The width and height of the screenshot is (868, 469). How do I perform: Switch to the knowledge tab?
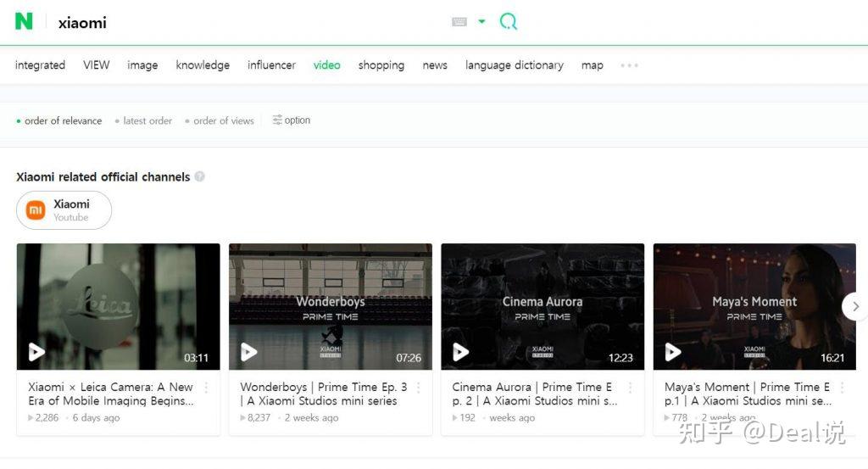point(203,65)
